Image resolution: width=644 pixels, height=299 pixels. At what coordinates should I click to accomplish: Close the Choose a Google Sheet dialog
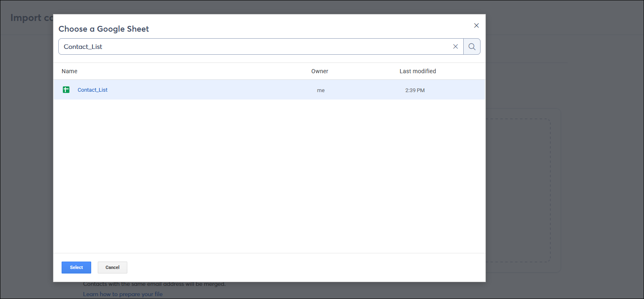coord(476,25)
